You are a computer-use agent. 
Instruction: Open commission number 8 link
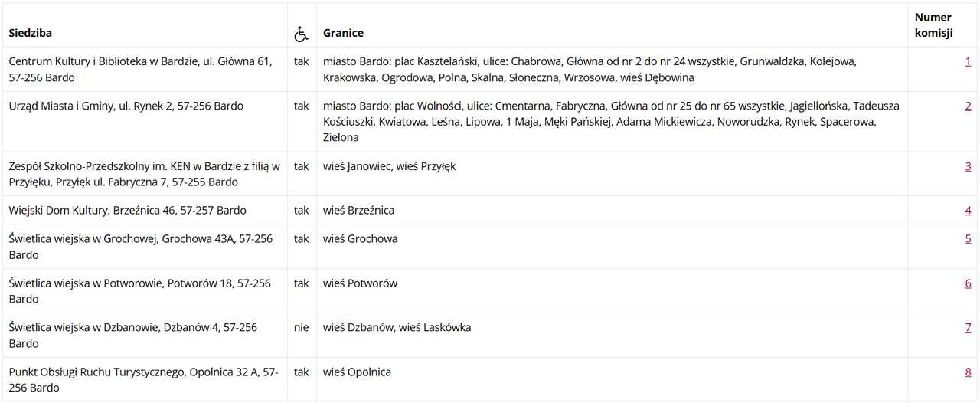968,372
